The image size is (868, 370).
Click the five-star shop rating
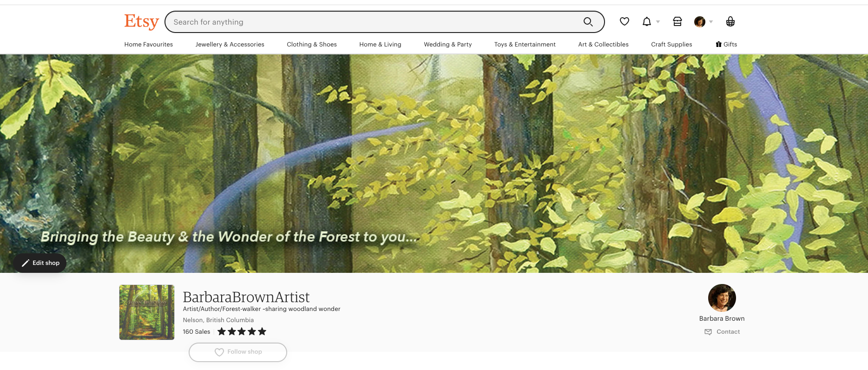tap(242, 331)
